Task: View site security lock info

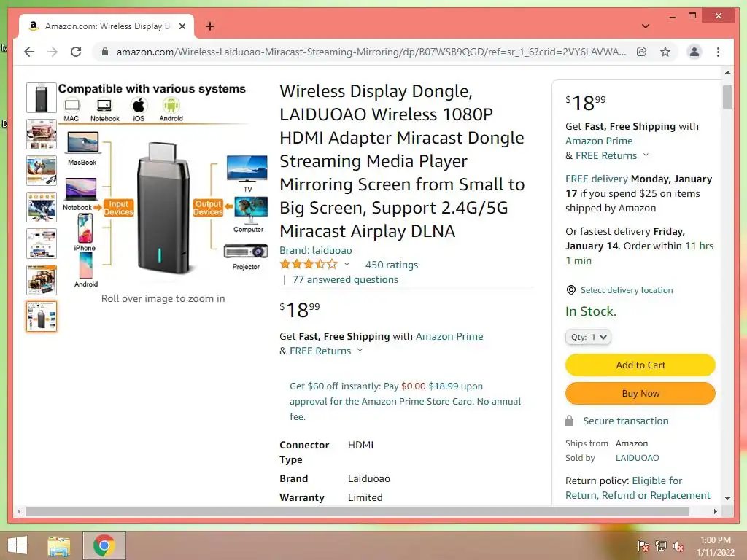Action: pyautogui.click(x=105, y=52)
